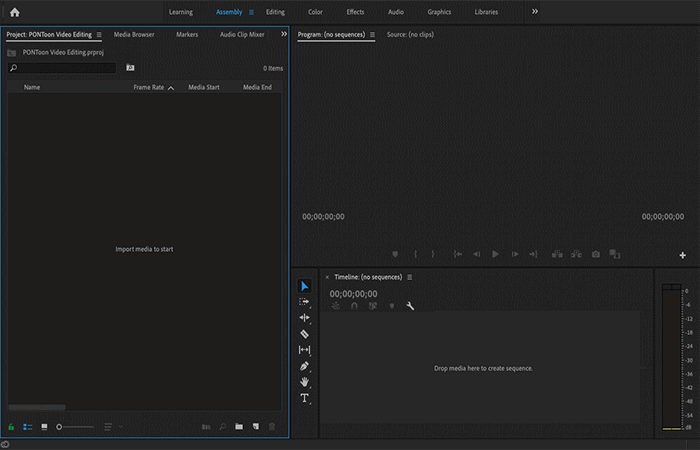
Task: Switch to the Color workspace
Action: 315,12
